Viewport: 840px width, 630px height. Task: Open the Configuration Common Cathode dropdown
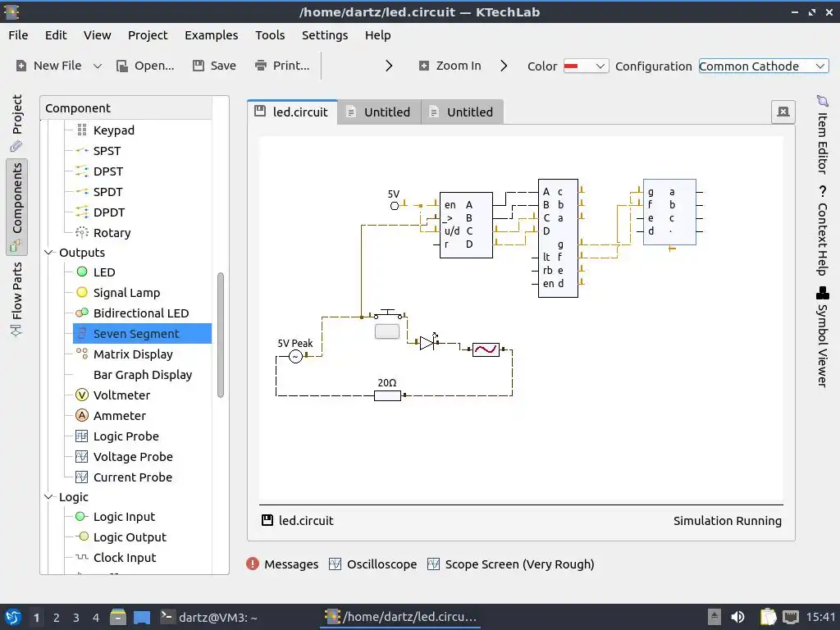click(x=764, y=66)
